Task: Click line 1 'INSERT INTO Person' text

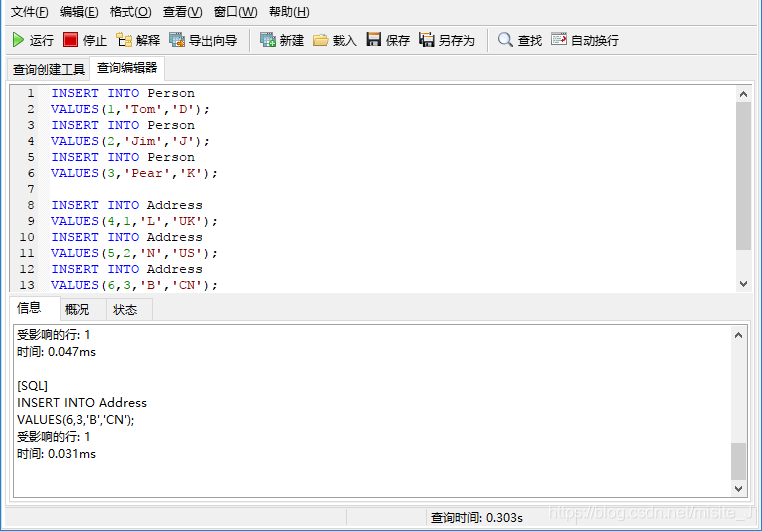Action: 123,93
